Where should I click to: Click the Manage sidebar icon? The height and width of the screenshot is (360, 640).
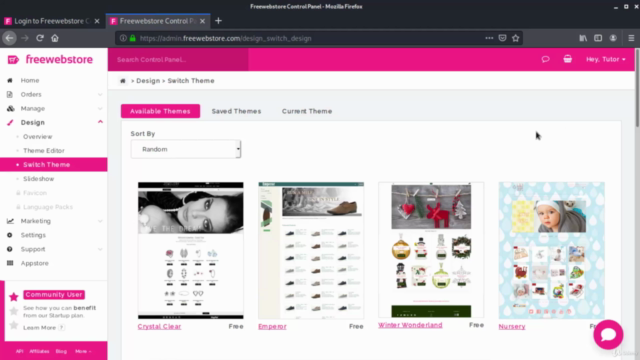coord(10,109)
